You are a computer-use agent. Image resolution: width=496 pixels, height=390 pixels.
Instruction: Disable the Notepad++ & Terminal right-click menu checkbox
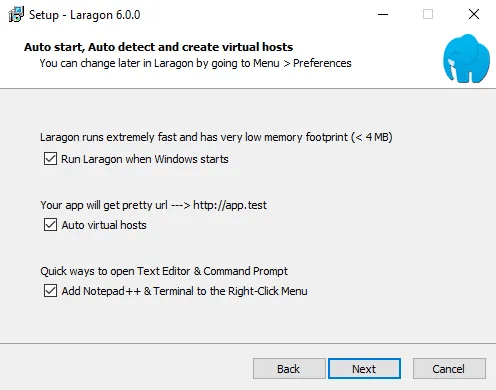[x=50, y=291]
